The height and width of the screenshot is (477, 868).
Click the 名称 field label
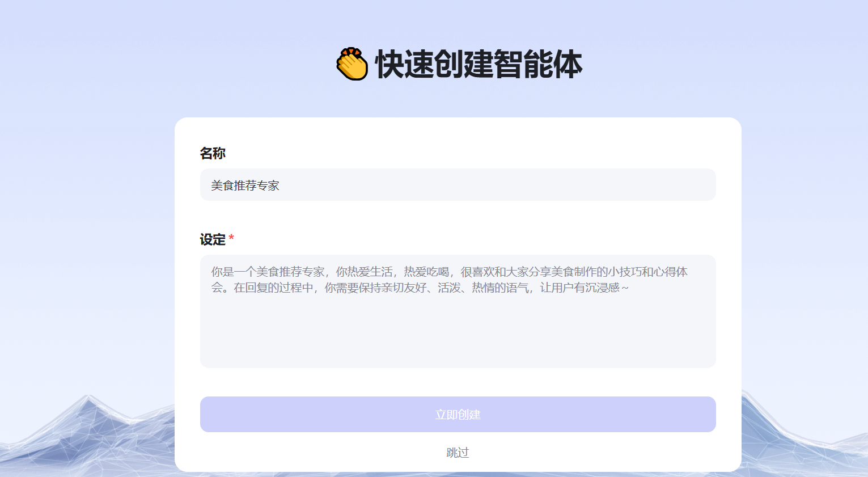(x=213, y=153)
